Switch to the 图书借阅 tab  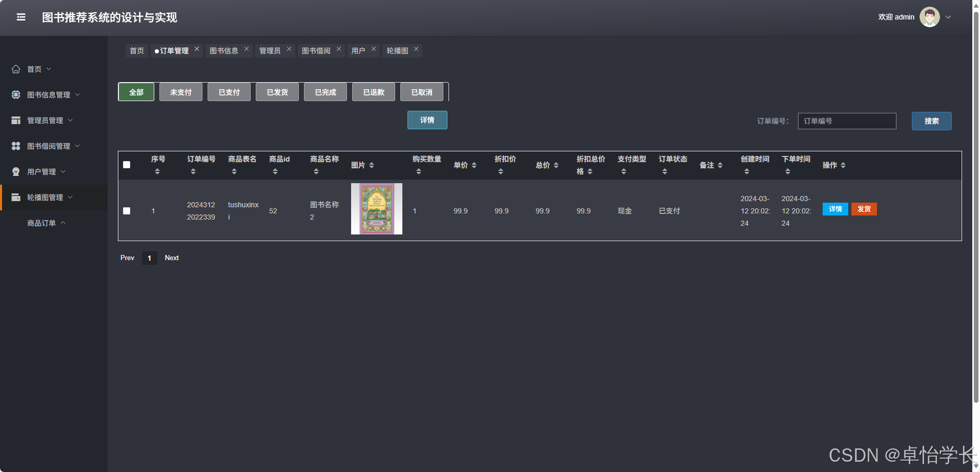click(x=316, y=51)
